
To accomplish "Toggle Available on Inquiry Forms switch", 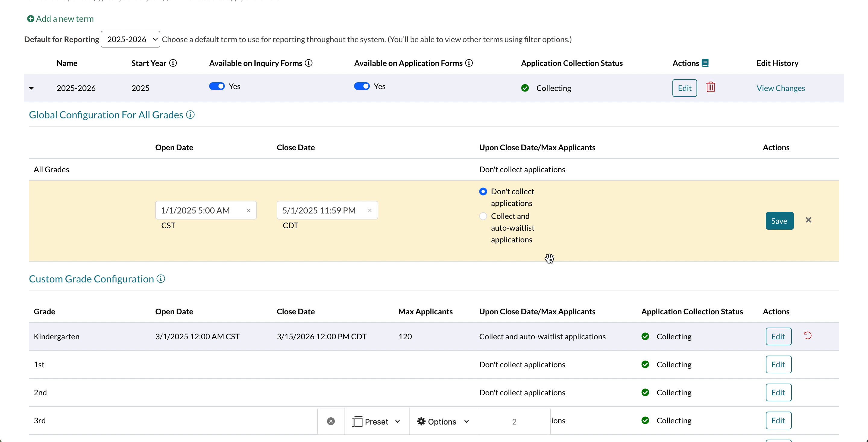I will (x=217, y=86).
